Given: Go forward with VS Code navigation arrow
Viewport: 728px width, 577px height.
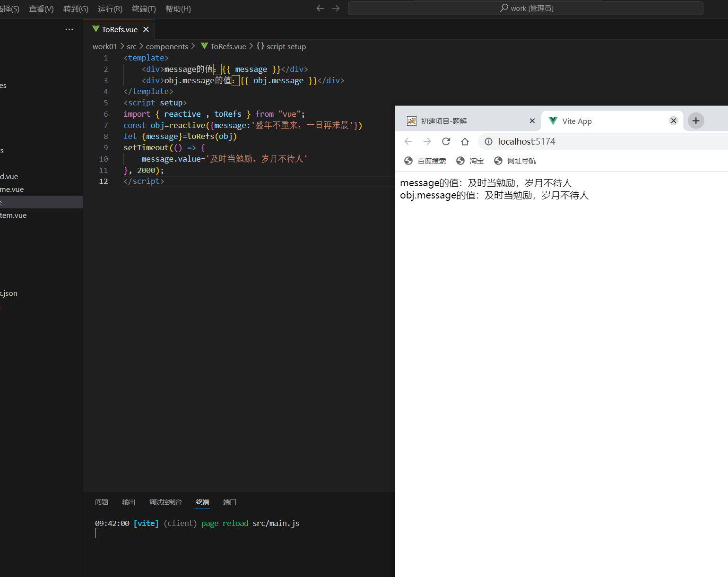Looking at the screenshot, I should coord(336,9).
